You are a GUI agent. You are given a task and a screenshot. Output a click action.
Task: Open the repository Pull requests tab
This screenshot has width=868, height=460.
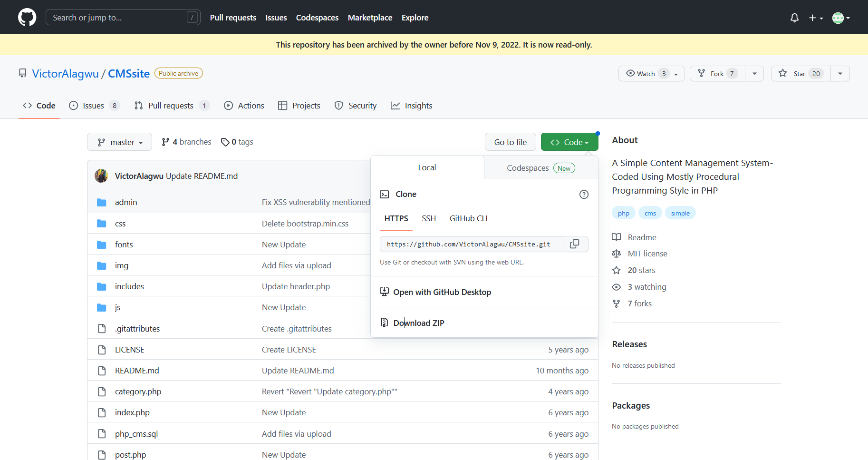pyautogui.click(x=172, y=106)
